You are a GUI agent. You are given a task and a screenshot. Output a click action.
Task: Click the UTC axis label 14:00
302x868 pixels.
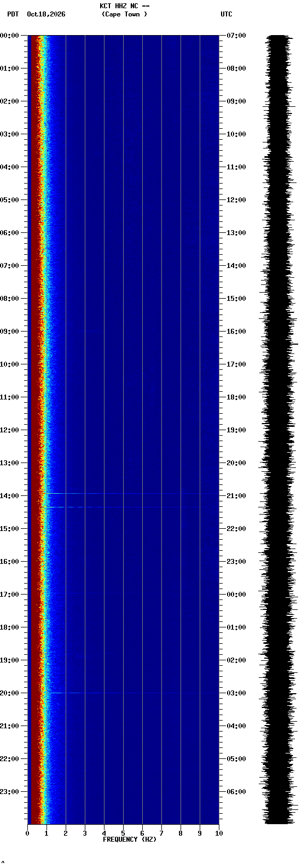pyautogui.click(x=236, y=266)
